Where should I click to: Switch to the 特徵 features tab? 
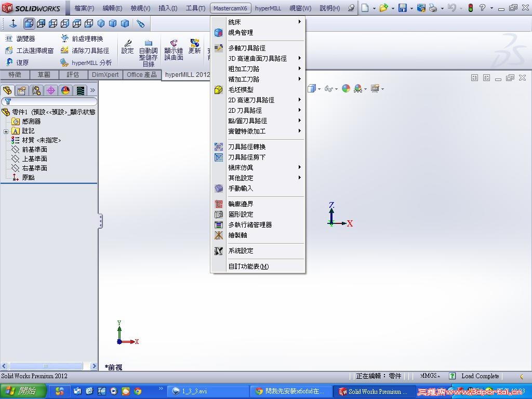(x=15, y=75)
